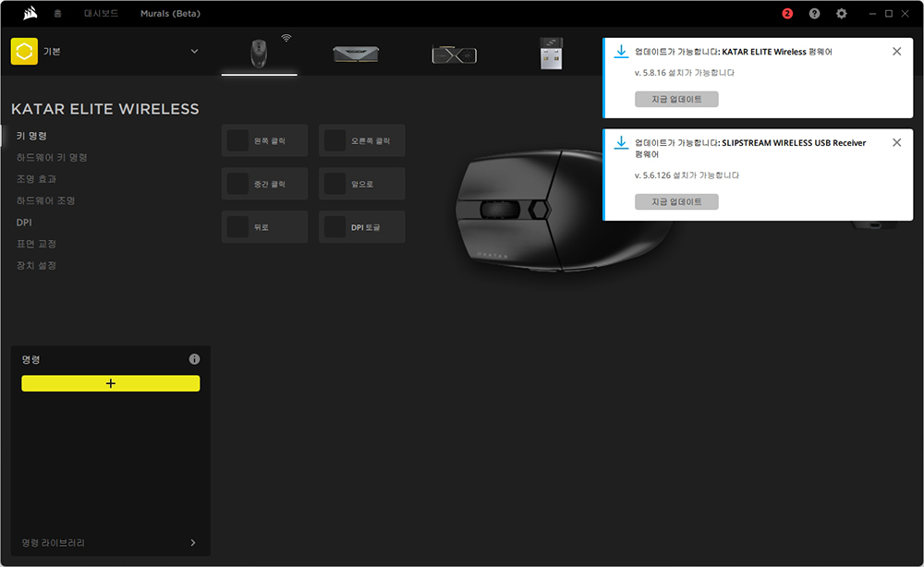
Task: Select the RAM memory device icon
Action: pos(356,54)
